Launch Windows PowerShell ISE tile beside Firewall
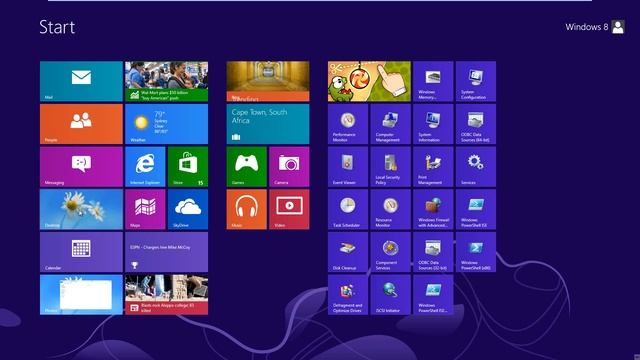 tap(476, 209)
